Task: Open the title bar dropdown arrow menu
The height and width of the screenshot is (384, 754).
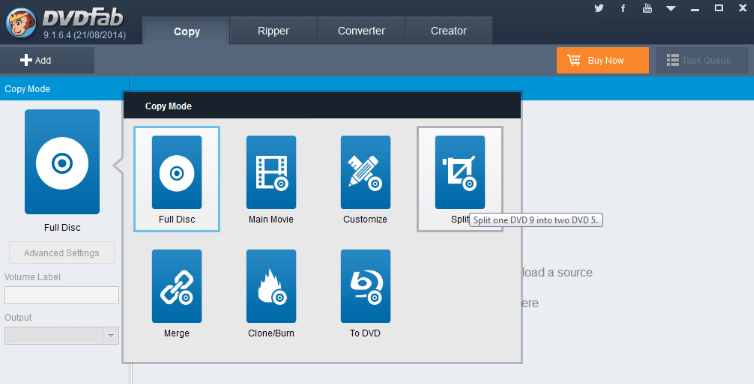Action: click(671, 9)
